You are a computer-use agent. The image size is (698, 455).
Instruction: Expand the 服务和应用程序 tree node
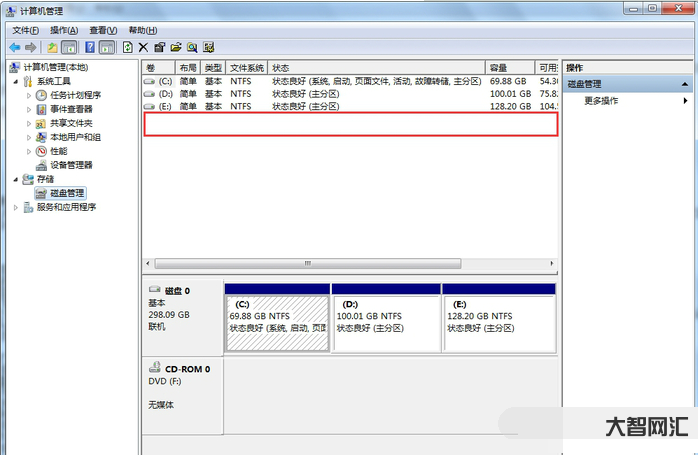(15, 207)
